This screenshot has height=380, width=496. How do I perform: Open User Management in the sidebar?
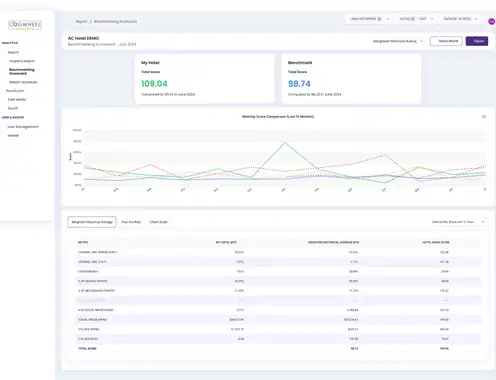point(23,127)
